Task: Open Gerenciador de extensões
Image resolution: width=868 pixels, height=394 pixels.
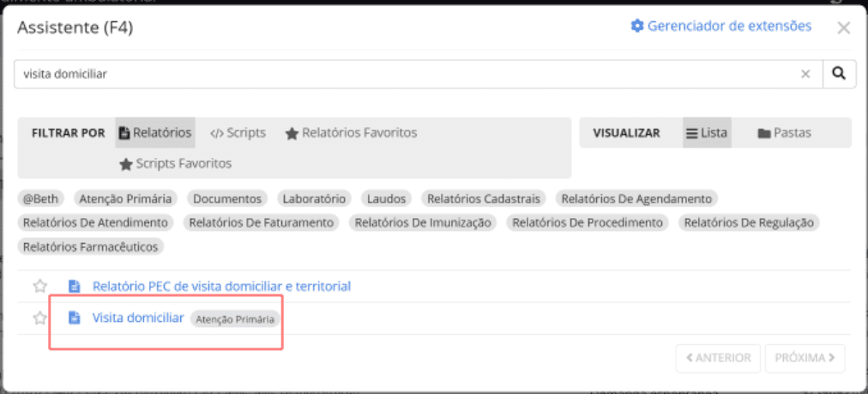Action: pyautogui.click(x=720, y=26)
